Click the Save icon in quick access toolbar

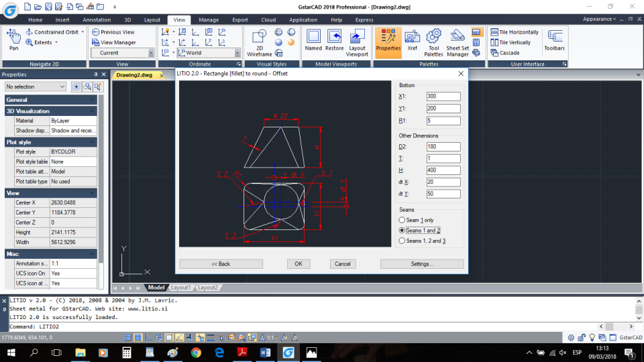48,7
